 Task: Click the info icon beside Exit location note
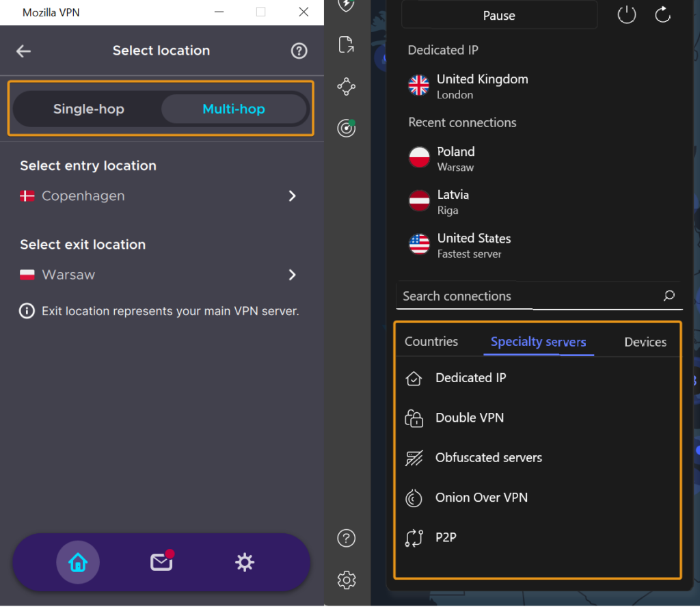[x=27, y=310]
